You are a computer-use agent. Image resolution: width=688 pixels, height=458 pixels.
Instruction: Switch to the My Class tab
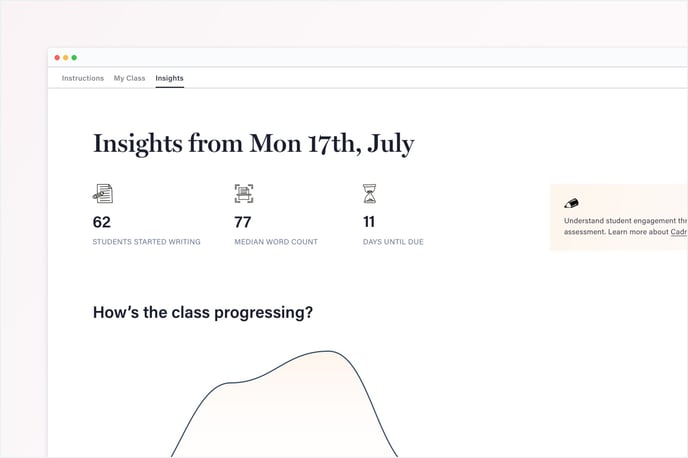pyautogui.click(x=129, y=78)
